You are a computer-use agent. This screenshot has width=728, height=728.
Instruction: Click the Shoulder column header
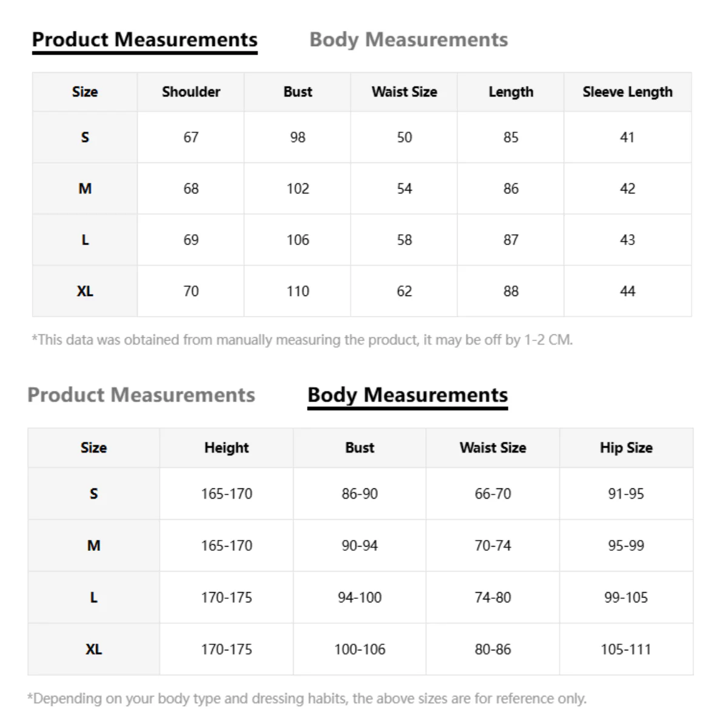coord(191,92)
